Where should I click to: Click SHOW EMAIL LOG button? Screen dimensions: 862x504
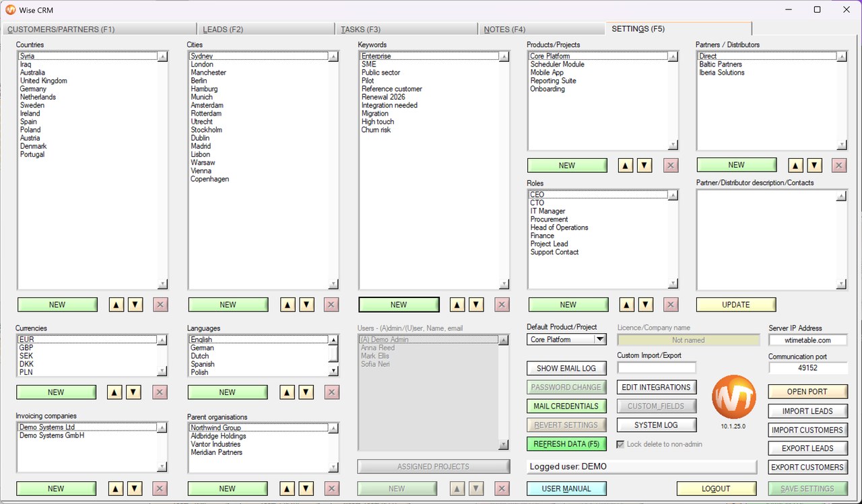pyautogui.click(x=566, y=369)
